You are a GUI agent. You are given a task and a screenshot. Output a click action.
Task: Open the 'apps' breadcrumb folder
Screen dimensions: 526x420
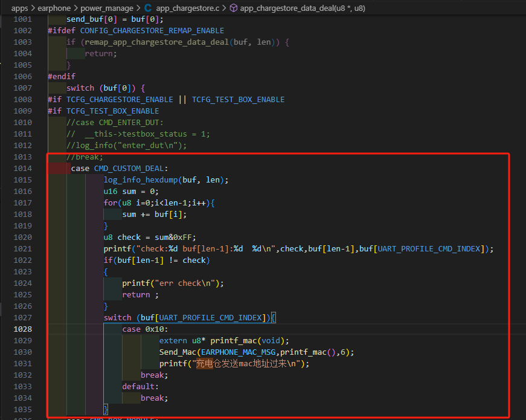(20, 8)
